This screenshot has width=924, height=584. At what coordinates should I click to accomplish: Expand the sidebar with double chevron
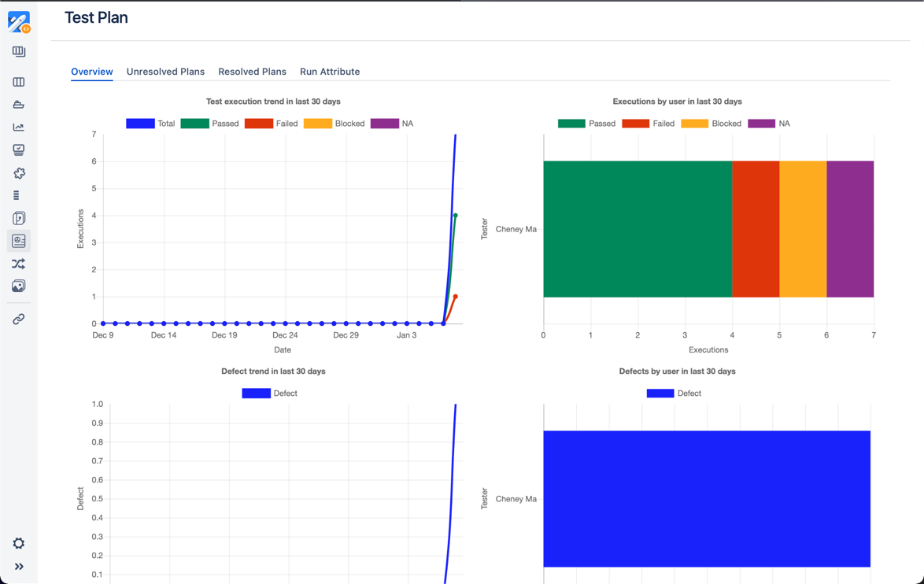pos(19,567)
